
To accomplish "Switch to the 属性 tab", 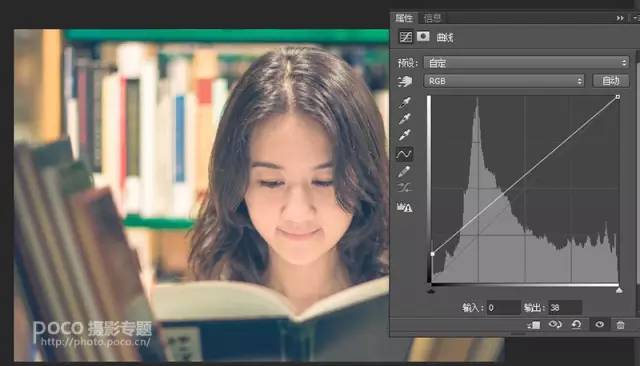I will (404, 18).
